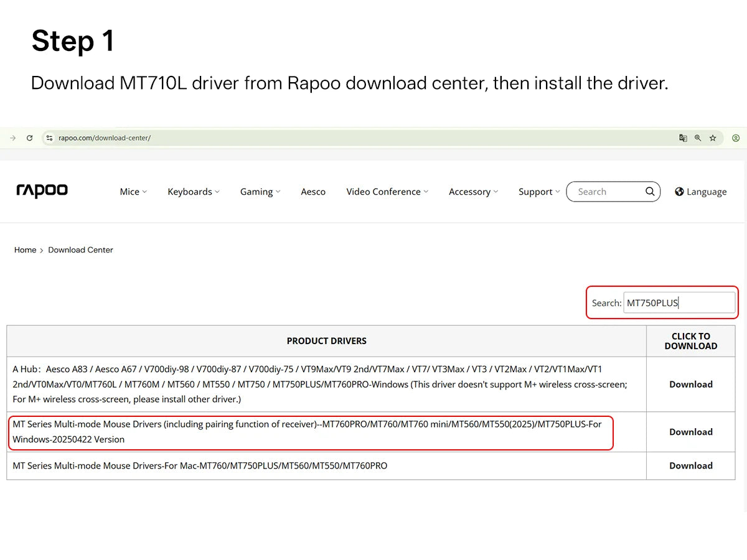Download the MT Series Mac driver
This screenshot has width=747, height=560.
[691, 465]
